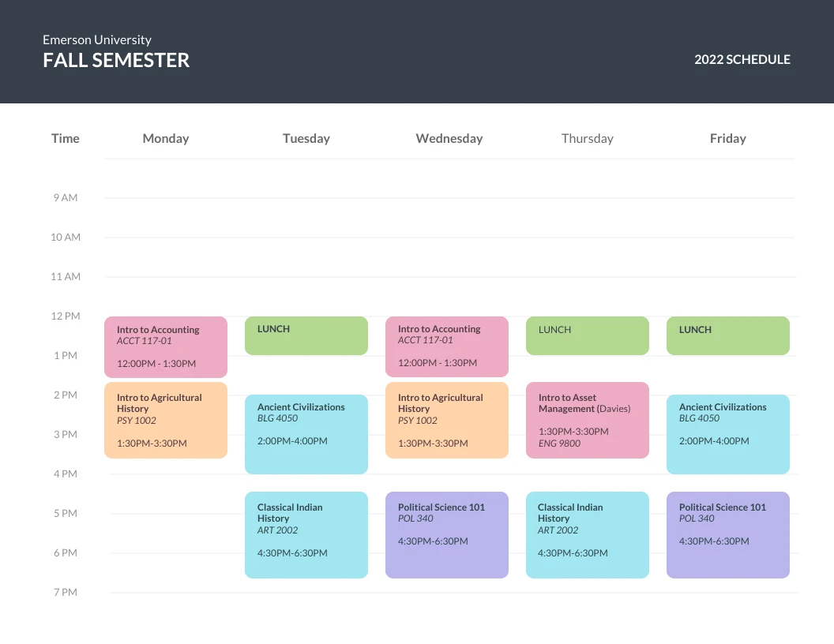The width and height of the screenshot is (834, 644).
Task: Click the Wednesday column header
Action: [x=449, y=138]
